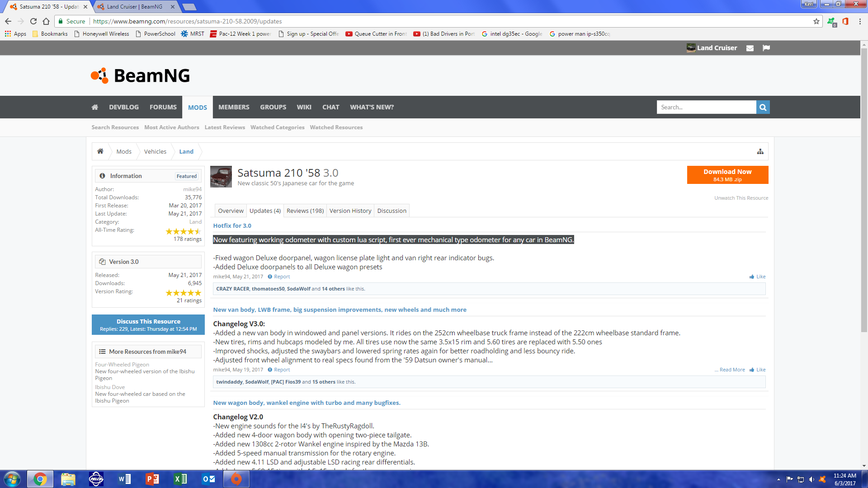The width and height of the screenshot is (868, 488).
Task: Open the Chrome menu three-dot icon
Action: click(x=860, y=21)
